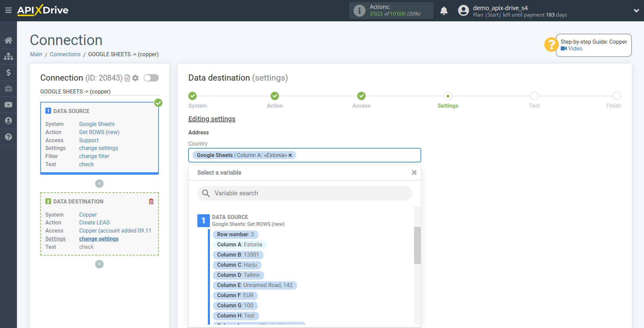Open the hamburger menu

click(8, 10)
